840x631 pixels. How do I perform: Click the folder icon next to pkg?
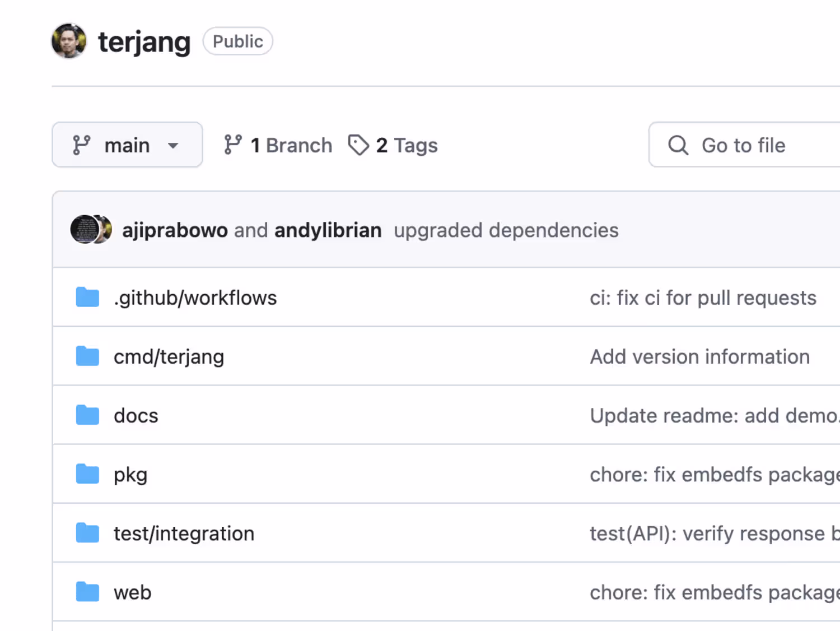pos(87,474)
